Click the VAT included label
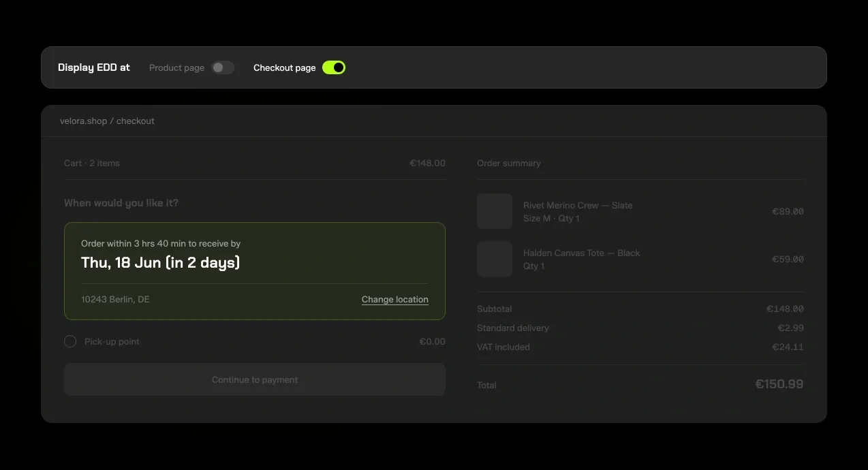868x470 pixels. [503, 347]
